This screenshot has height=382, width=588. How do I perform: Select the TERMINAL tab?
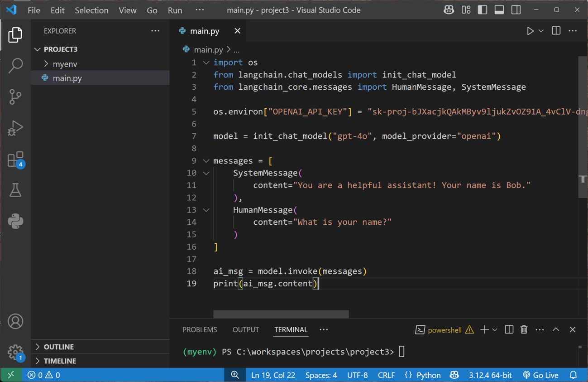click(291, 329)
